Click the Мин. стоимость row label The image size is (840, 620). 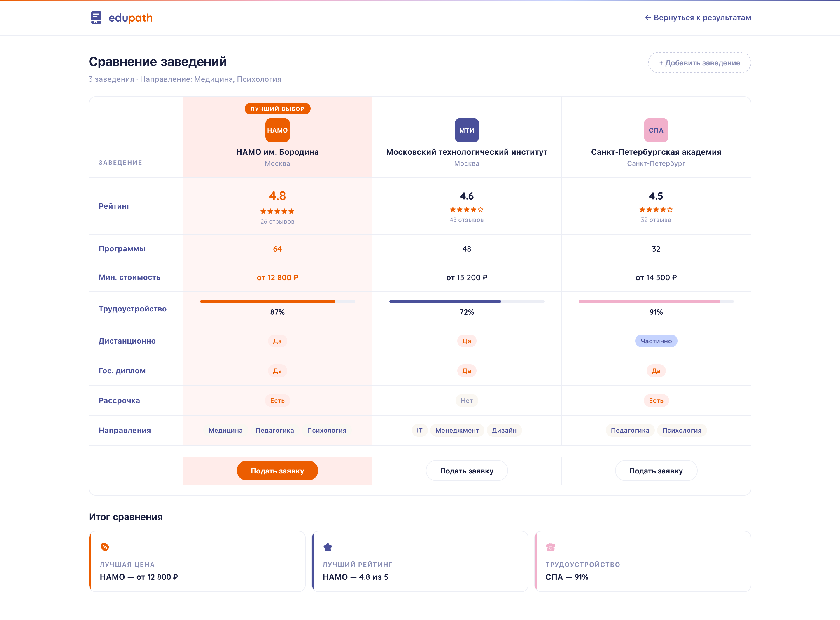pyautogui.click(x=129, y=277)
